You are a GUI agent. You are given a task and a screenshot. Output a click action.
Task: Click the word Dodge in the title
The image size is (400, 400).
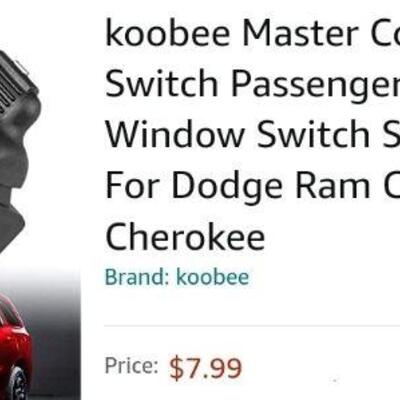pyautogui.click(x=226, y=185)
